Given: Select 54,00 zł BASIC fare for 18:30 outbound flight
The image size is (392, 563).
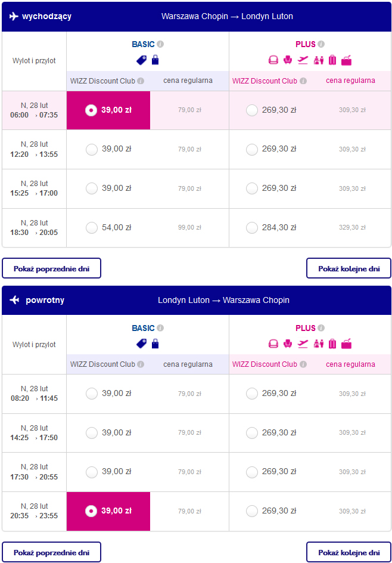Looking at the screenshot, I should click(x=92, y=227).
